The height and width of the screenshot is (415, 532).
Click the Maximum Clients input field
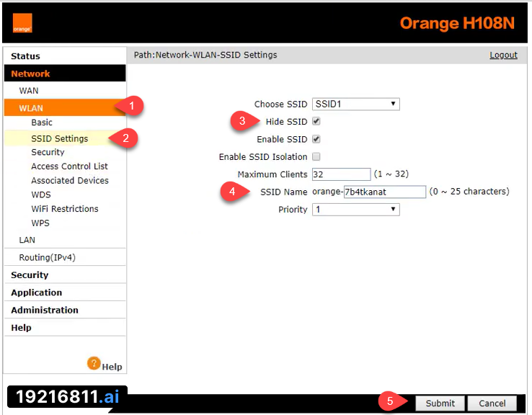tap(341, 174)
